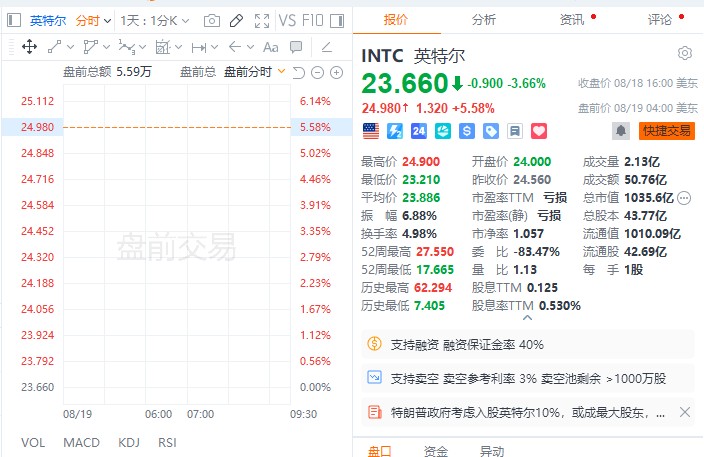
Task: Expand arrow annotation tool options
Action: [251, 47]
